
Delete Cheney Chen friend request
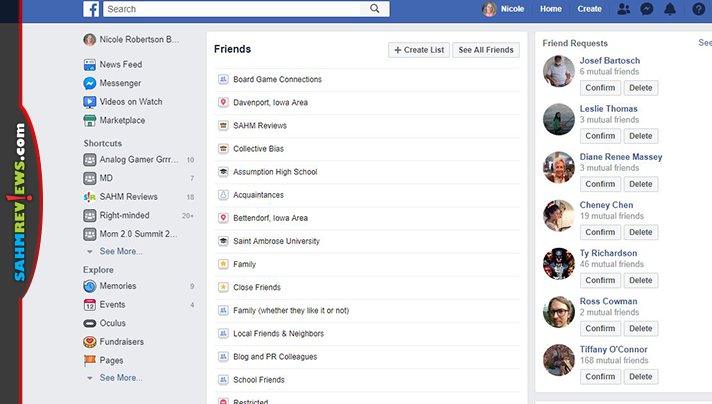641,232
